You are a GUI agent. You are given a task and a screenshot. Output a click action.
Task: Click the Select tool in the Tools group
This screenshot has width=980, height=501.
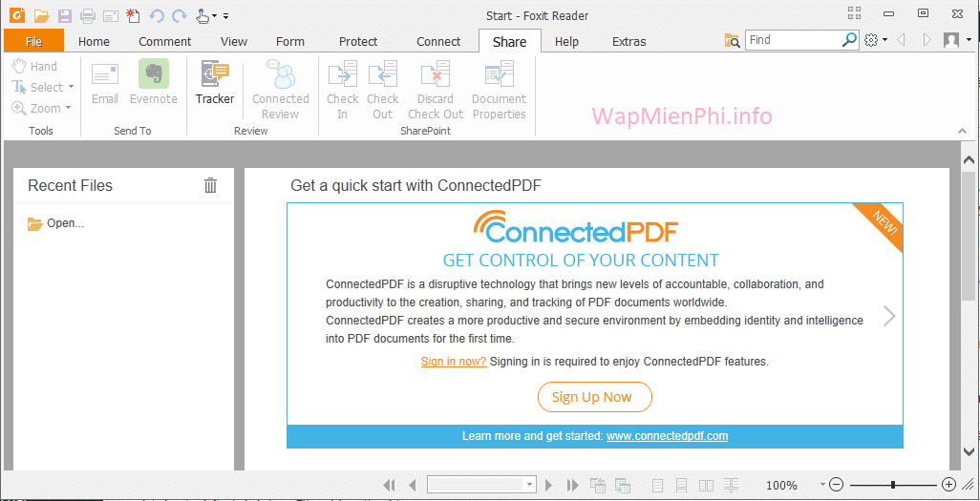pos(39,88)
